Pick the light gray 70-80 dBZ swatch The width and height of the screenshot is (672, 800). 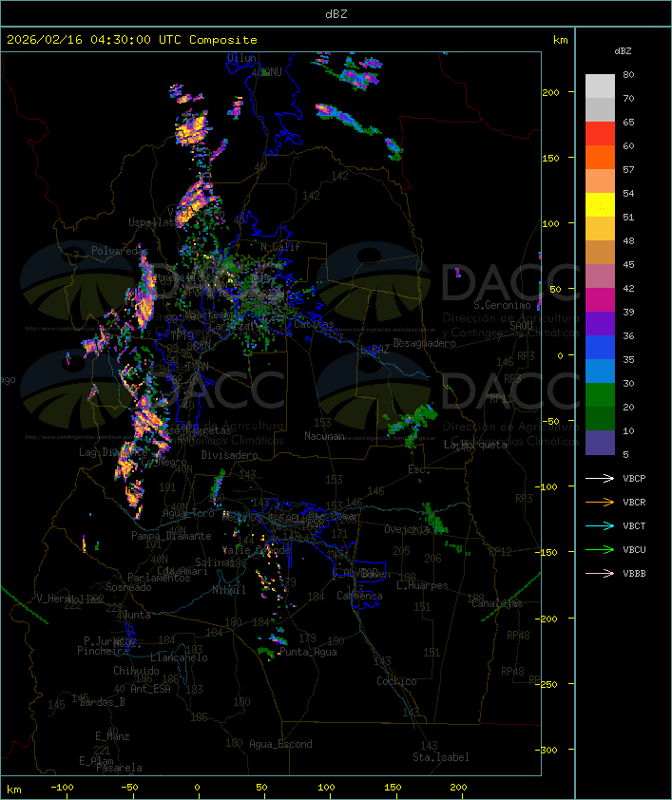[600, 86]
